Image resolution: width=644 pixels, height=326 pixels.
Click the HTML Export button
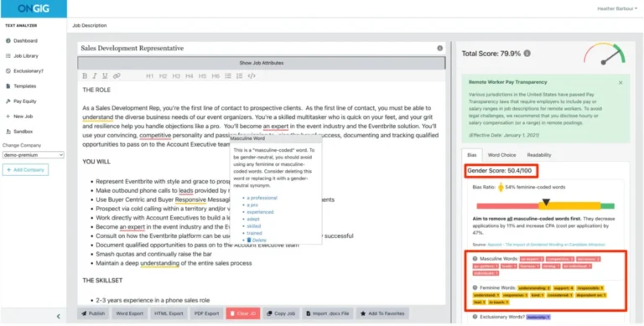169,313
